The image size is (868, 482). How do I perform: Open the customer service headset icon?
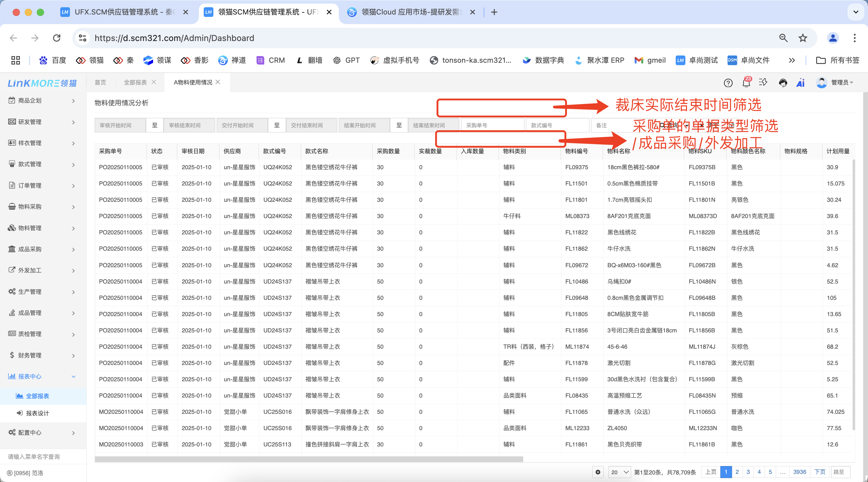click(x=783, y=83)
